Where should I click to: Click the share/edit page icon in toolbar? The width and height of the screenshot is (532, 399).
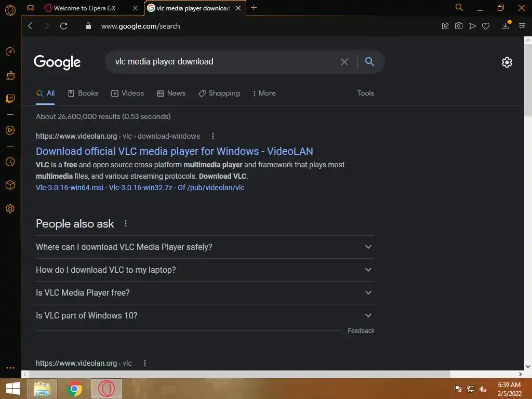445,26
